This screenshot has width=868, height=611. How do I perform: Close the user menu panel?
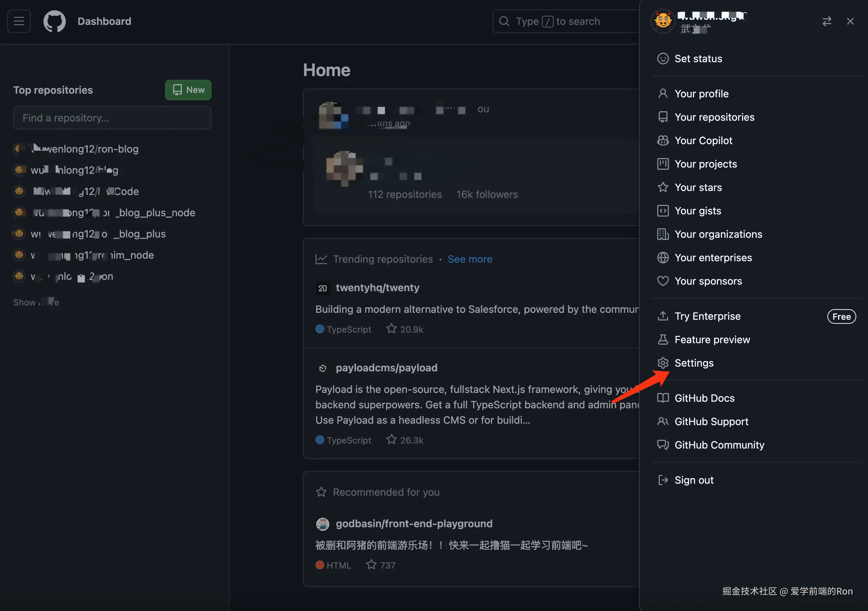click(850, 21)
